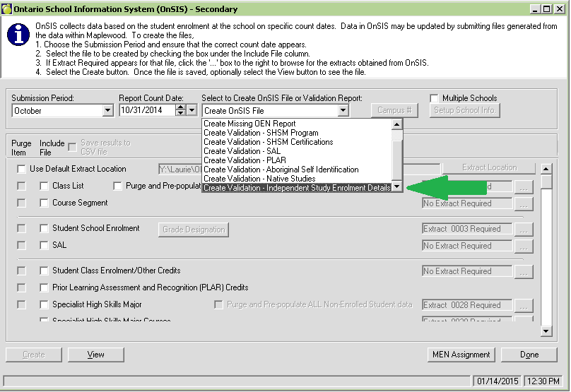The image size is (571, 392).
Task: Open the Submission Period dropdown
Action: (107, 111)
